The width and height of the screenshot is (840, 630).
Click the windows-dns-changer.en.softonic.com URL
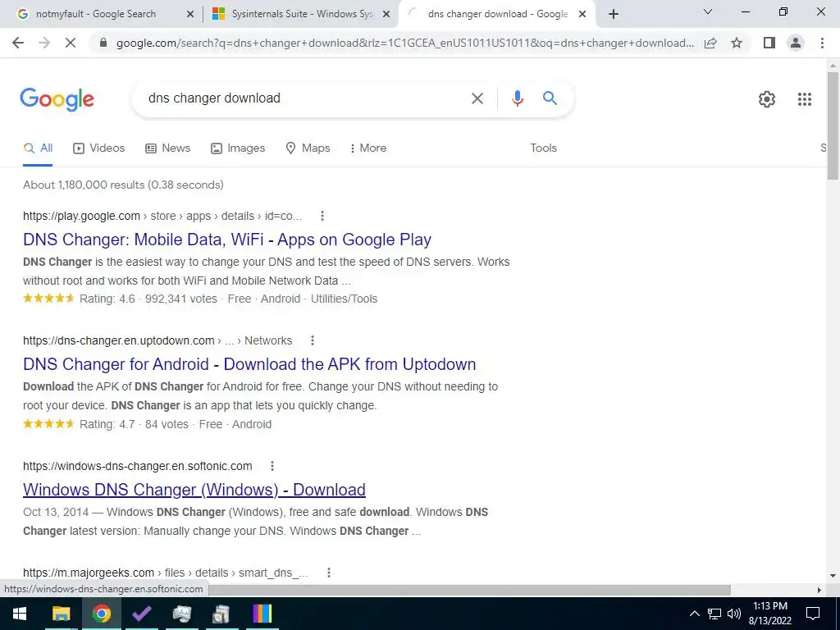click(138, 466)
